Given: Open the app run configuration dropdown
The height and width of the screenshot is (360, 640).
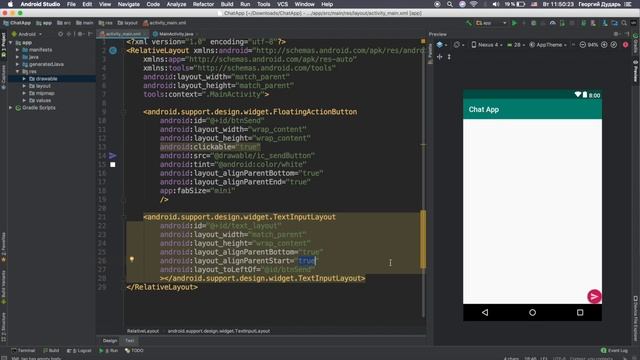Looking at the screenshot, I should click(x=491, y=23).
